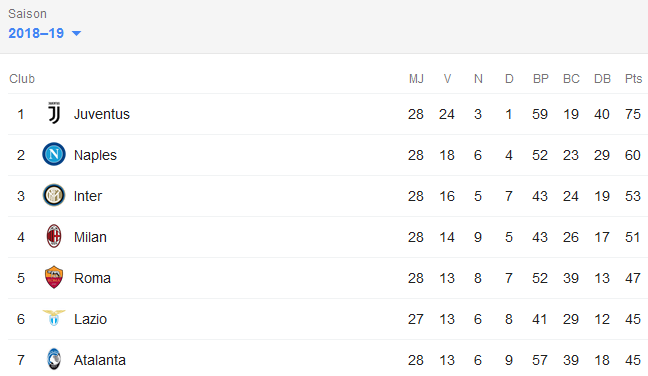Click the Naples club crest

coord(54,154)
